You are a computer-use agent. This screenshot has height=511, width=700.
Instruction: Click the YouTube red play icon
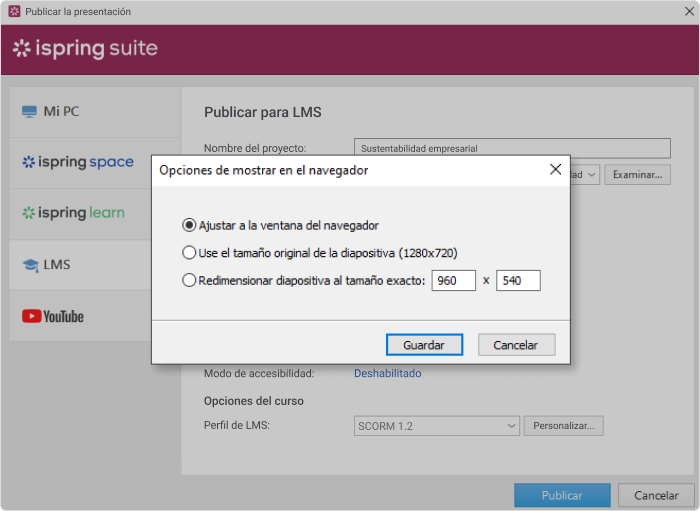(x=32, y=316)
